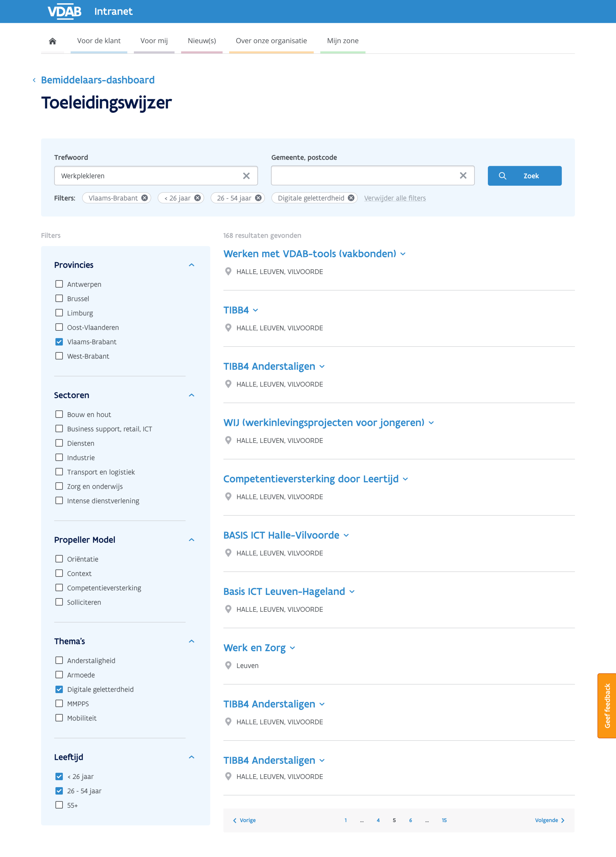Remove the Vlaams-Brabant filter chip
The image size is (616, 857).
click(x=145, y=198)
